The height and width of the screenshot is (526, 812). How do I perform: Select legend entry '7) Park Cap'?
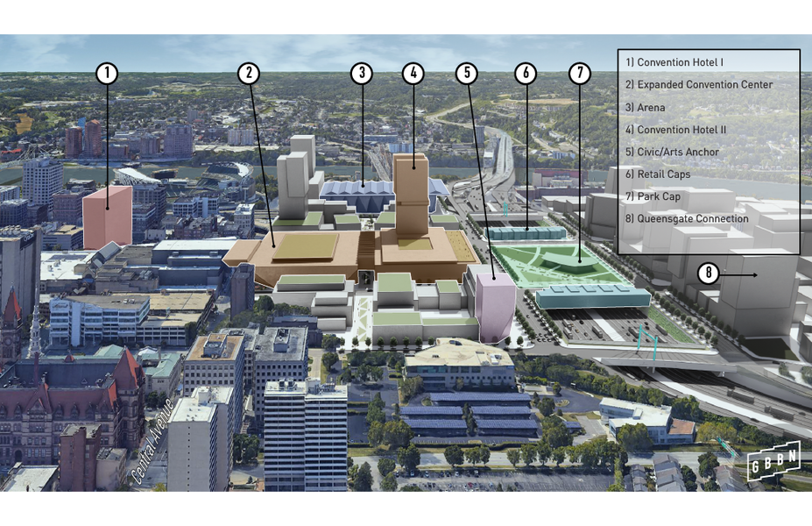coord(653,196)
